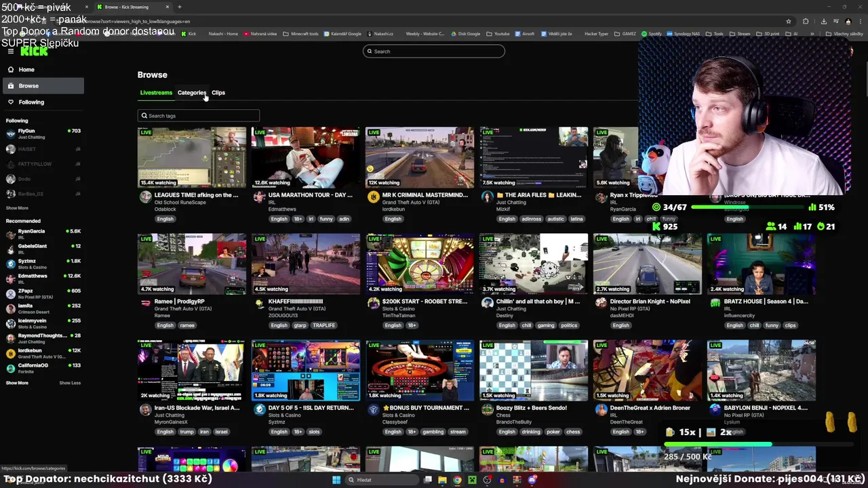The image size is (868, 488).
Task: Open LEAGUES TIME RuneScape stream thumbnail
Action: (x=192, y=157)
